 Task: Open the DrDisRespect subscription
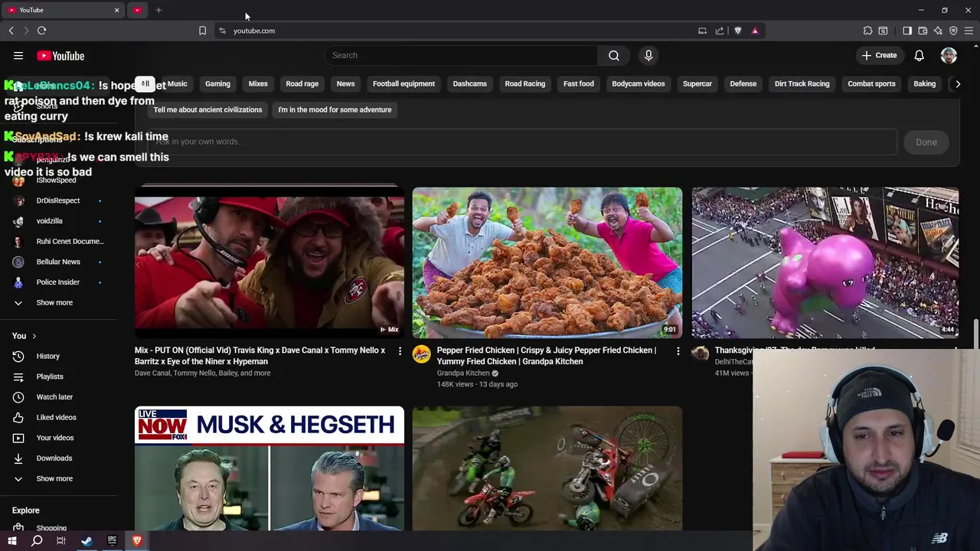[x=57, y=201]
